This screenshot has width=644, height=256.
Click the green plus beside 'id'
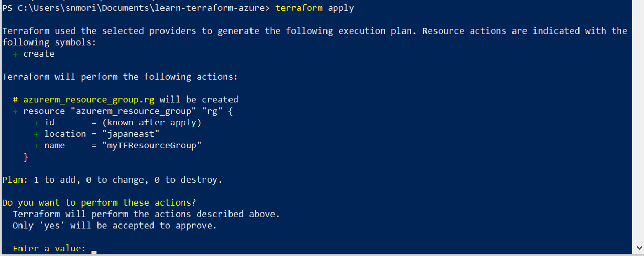click(x=36, y=123)
